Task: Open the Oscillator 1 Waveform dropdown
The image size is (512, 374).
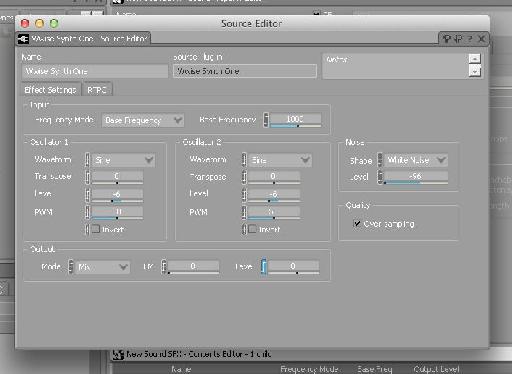Action: [x=124, y=160]
